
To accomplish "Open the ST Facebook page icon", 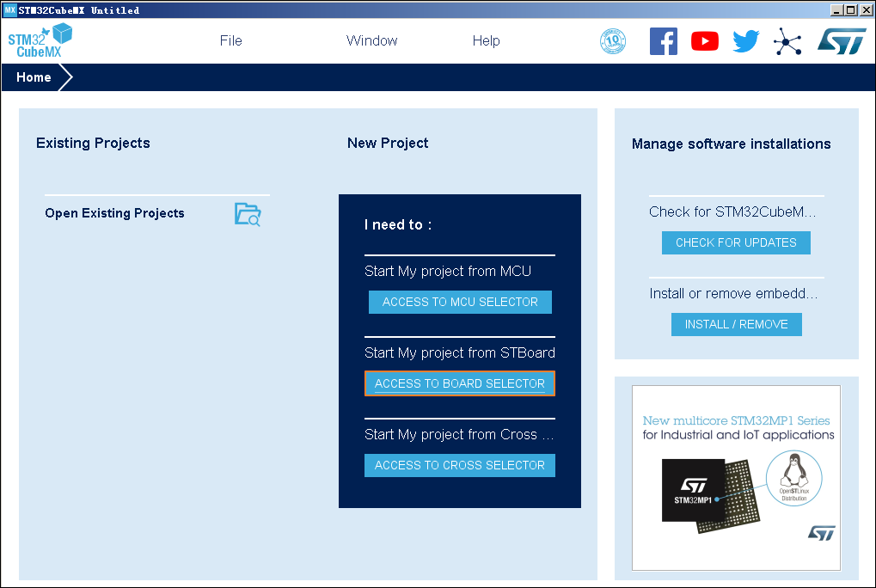I will (663, 41).
